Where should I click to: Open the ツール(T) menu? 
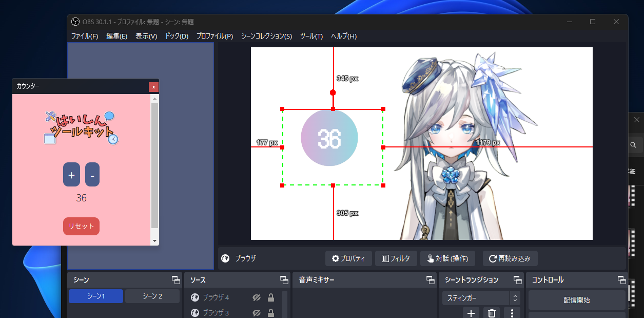(x=311, y=36)
